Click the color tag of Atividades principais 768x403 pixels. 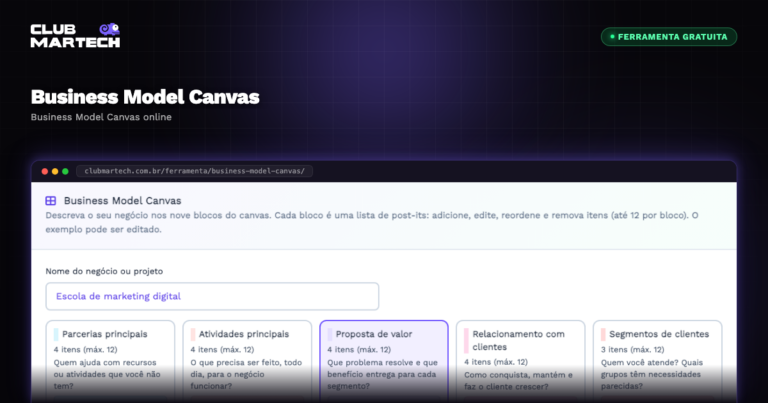(192, 334)
